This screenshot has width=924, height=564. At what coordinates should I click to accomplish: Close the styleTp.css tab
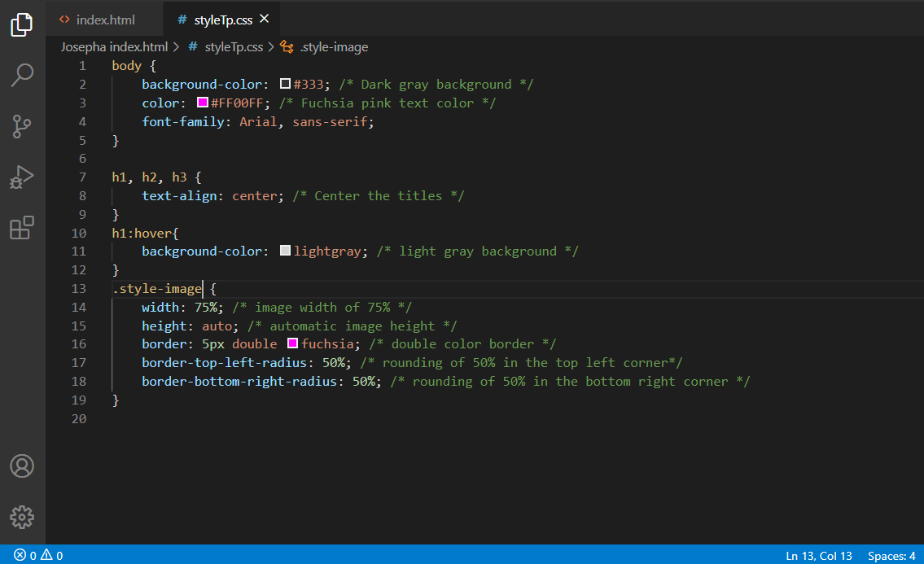point(265,19)
